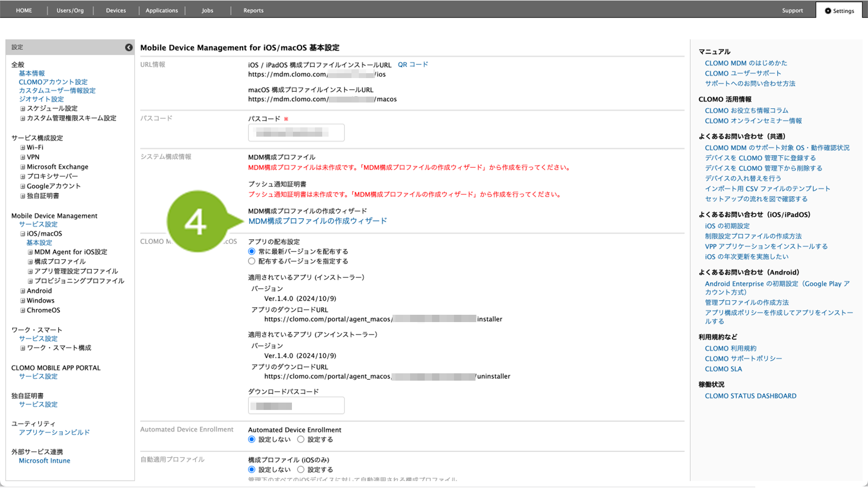Open 管理プロファイルの作成方法 link

pos(746,303)
